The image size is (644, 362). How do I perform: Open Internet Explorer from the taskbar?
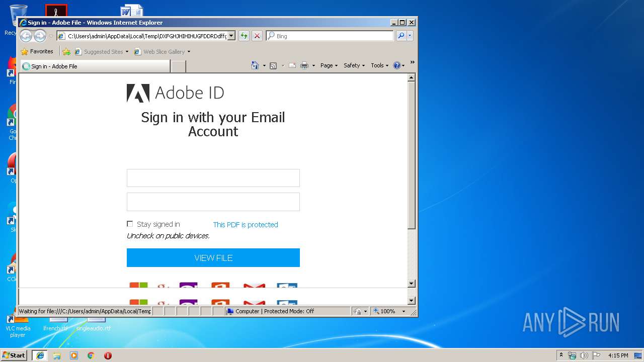(x=40, y=355)
